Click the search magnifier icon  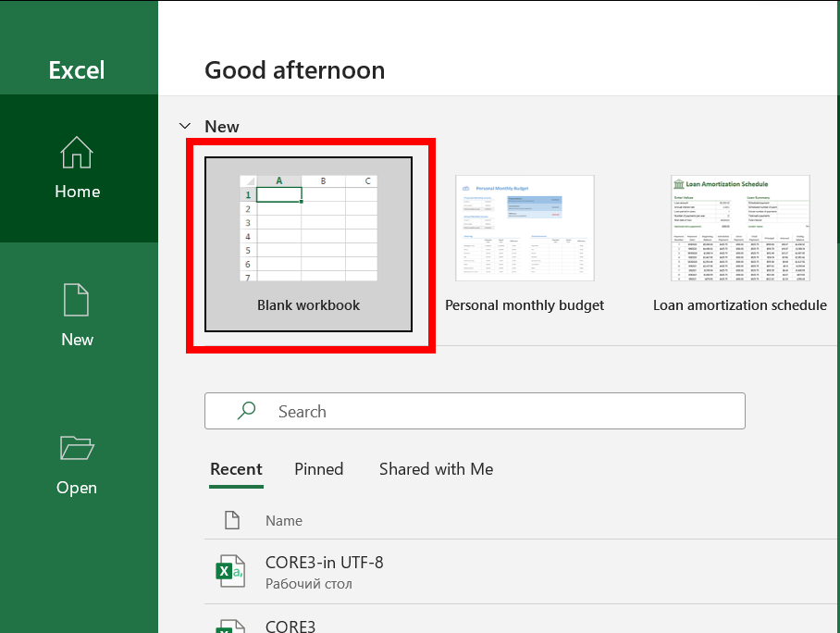(246, 411)
